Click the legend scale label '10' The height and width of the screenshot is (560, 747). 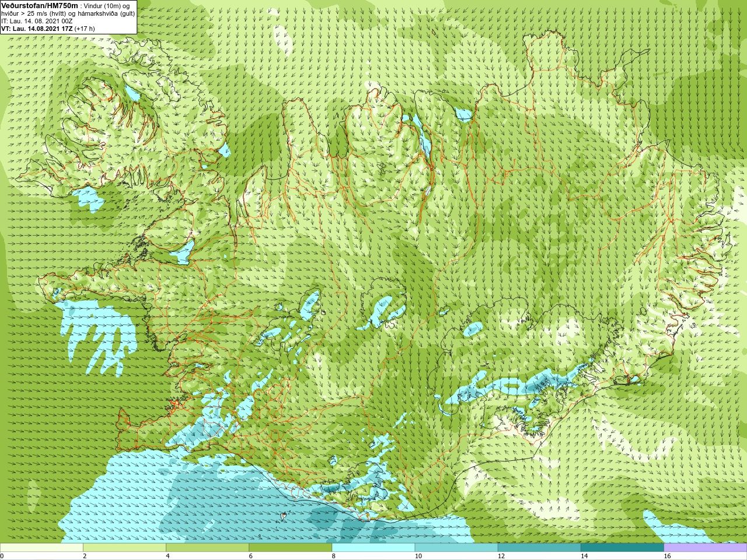[418, 556]
